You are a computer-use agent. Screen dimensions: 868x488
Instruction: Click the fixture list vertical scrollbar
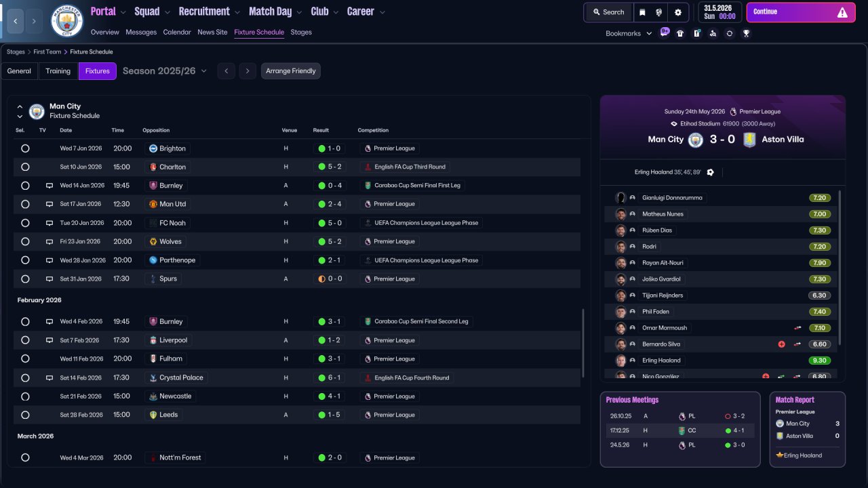pyautogui.click(x=583, y=343)
